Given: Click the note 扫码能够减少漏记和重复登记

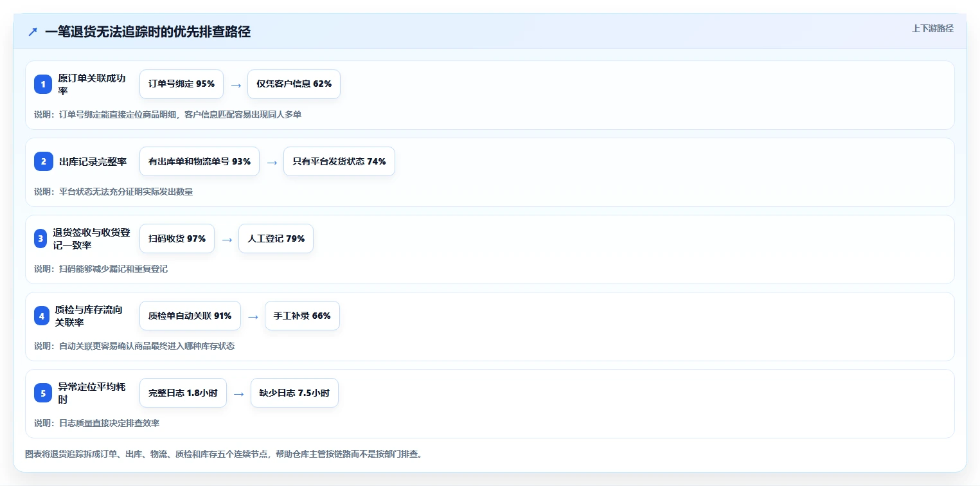Looking at the screenshot, I should point(101,269).
